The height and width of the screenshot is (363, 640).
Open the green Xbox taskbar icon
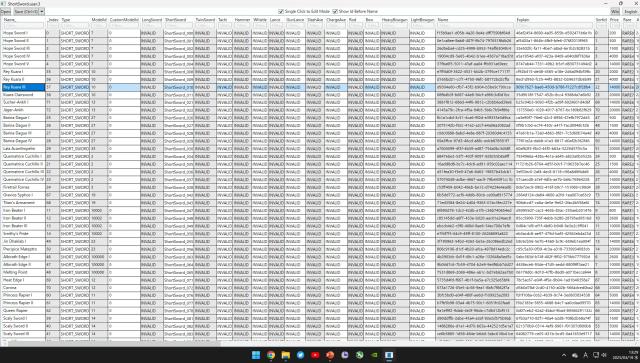360,355
